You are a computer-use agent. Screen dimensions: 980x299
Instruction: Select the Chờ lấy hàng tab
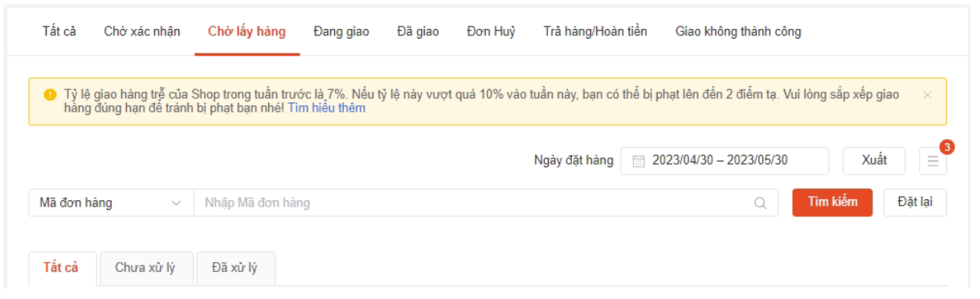tap(247, 32)
